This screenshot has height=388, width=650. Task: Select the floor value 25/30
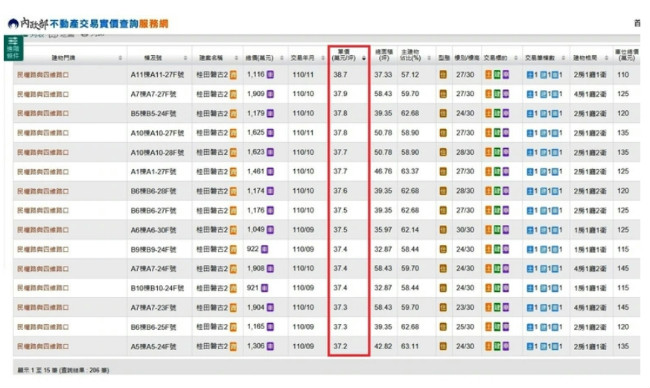click(465, 327)
